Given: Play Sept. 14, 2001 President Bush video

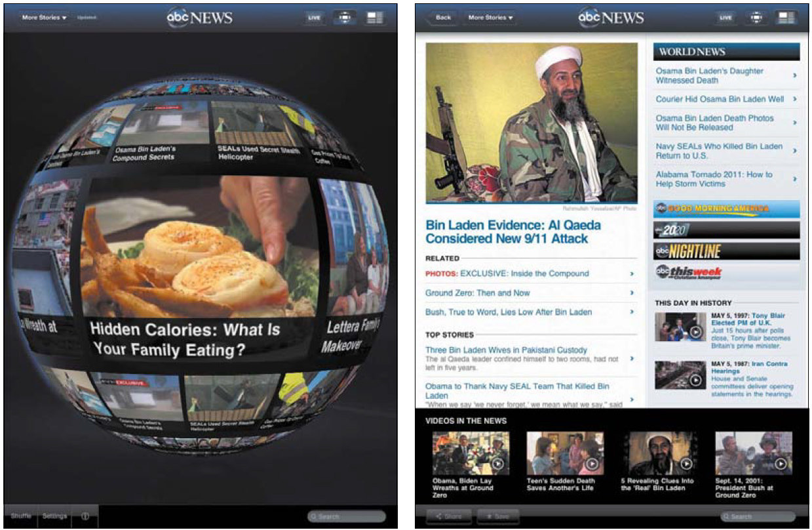Looking at the screenshot, I should 753,453.
